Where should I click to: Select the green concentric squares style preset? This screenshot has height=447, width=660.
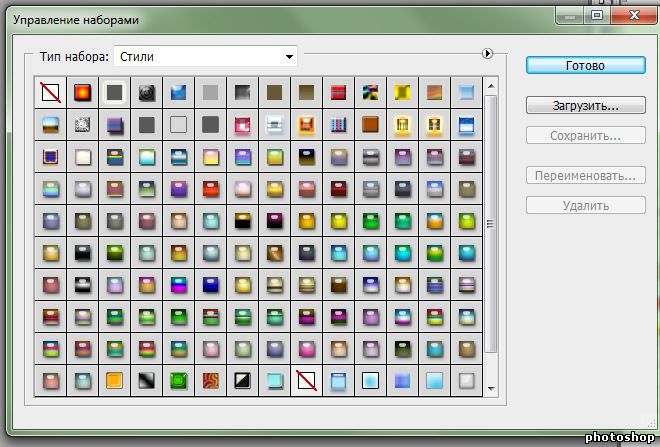179,381
